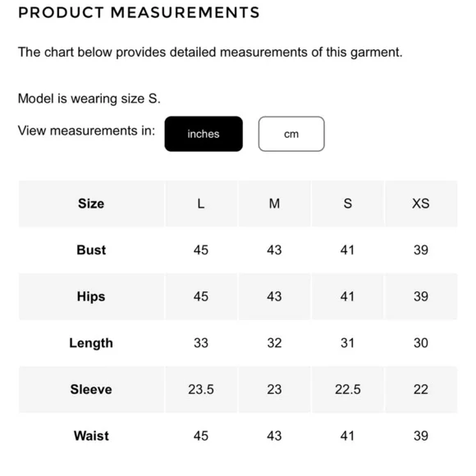
Task: Switch measurements to cm
Action: 291,134
